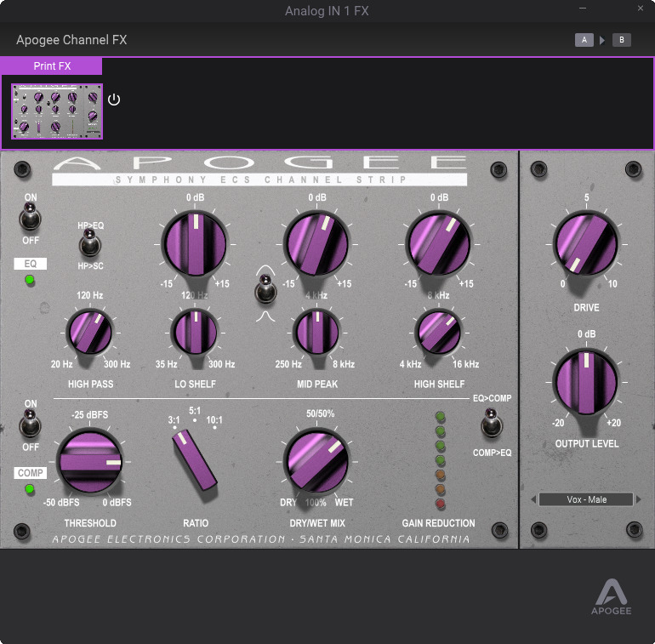
Task: Select the next preset with right arrow
Action: click(641, 499)
